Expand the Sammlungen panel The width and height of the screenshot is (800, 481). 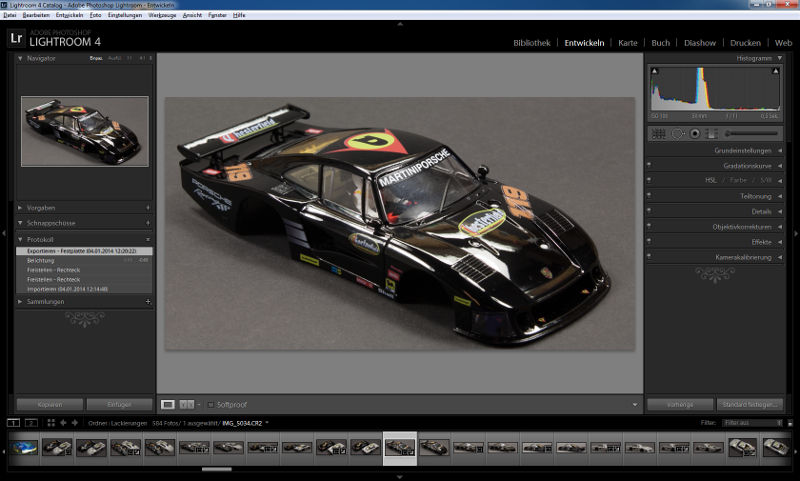20,301
